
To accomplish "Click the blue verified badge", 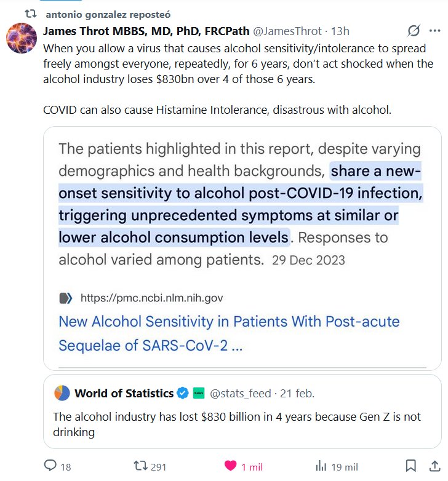I will tap(183, 393).
